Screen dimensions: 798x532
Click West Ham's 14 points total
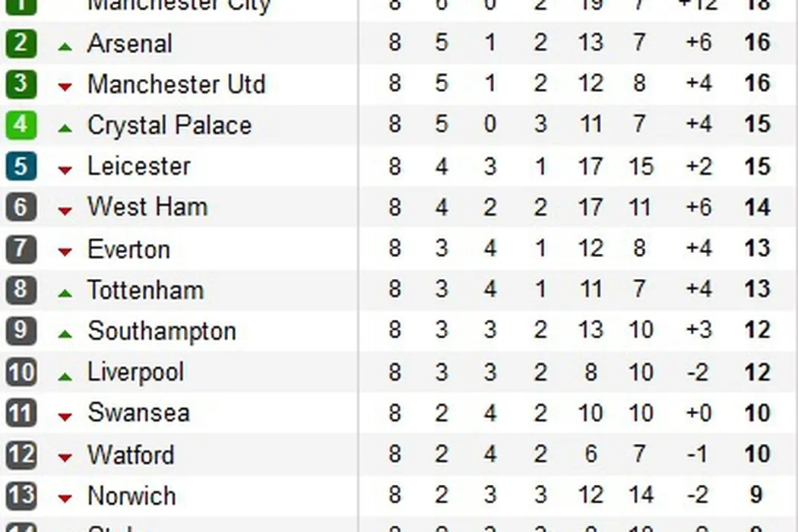coord(757,207)
